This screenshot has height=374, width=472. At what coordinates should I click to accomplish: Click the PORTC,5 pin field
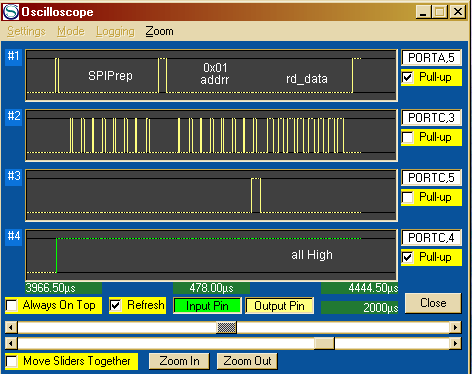431,178
